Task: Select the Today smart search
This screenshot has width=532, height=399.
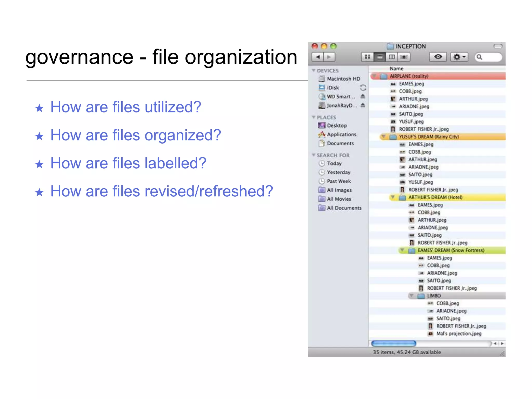Action: coord(330,163)
